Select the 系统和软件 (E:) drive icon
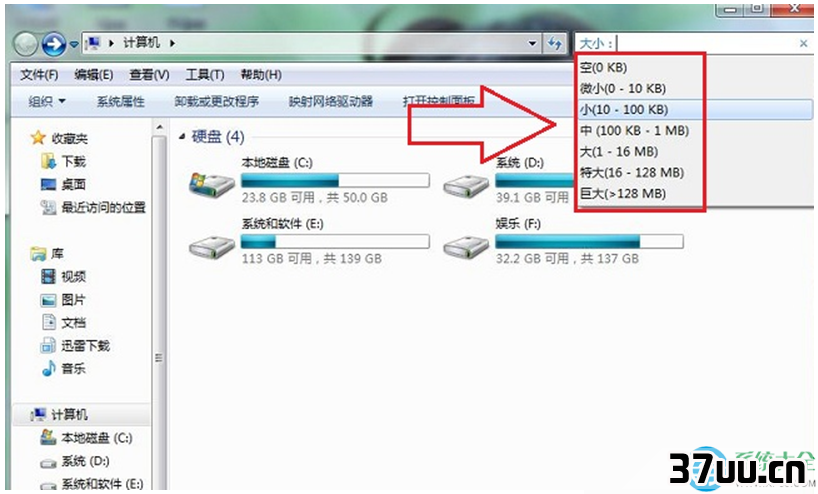This screenshot has height=494, width=818. (211, 245)
